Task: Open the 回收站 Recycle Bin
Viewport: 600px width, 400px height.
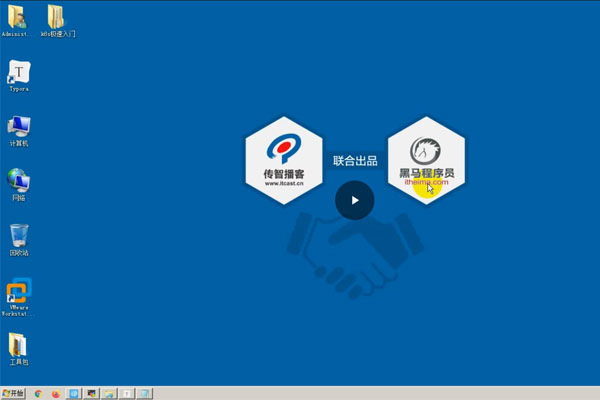Action: coord(18,236)
